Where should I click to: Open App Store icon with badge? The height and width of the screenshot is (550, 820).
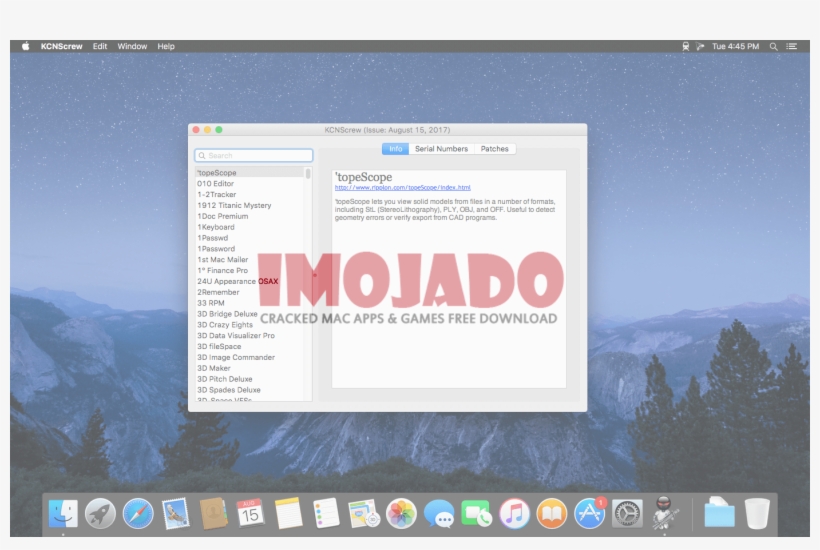[x=590, y=513]
